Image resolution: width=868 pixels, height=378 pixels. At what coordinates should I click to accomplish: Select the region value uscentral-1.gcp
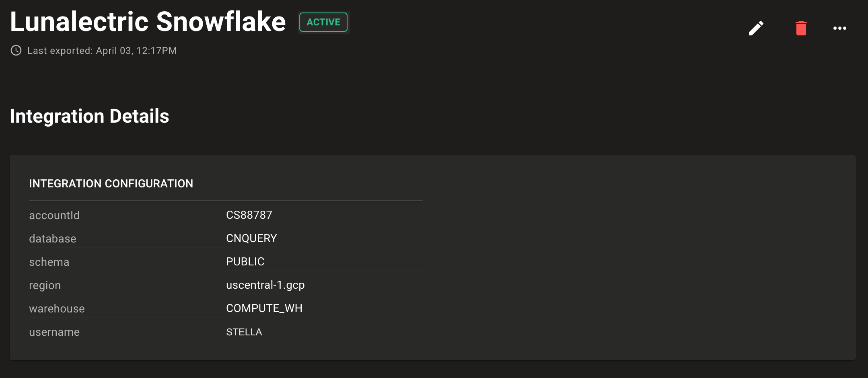(x=265, y=285)
